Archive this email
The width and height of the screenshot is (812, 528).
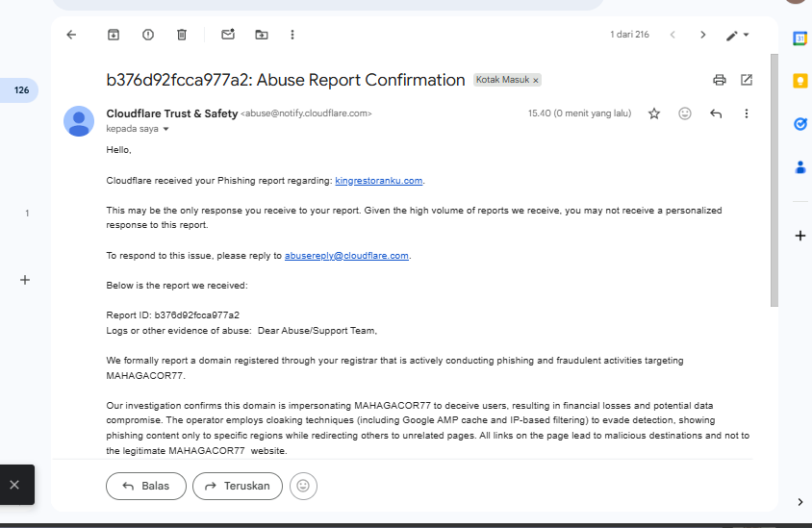tap(114, 35)
